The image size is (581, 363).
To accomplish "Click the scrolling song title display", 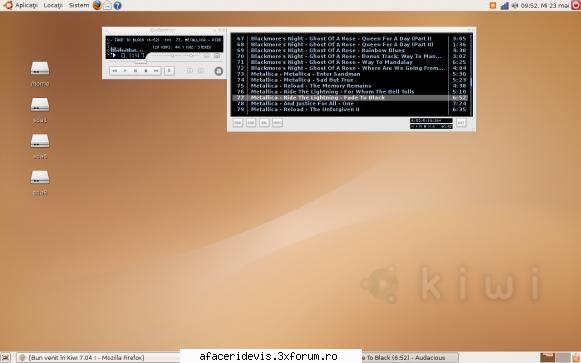I will [166, 40].
